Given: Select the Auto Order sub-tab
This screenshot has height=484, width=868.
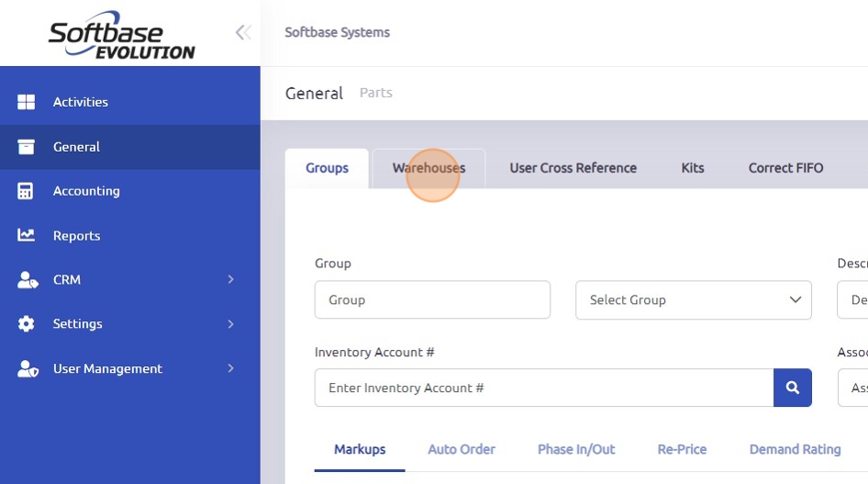Looking at the screenshot, I should 462,450.
